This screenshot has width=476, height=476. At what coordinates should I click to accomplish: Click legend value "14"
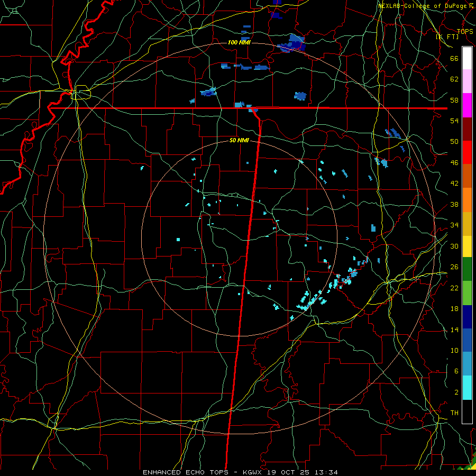[x=454, y=329]
